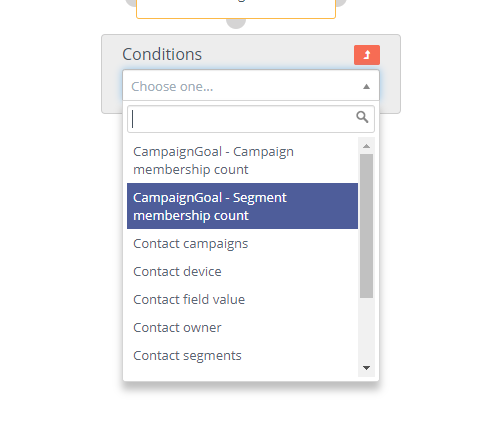Pick the 'Contact field value' condition
This screenshot has height=424, width=487.
[242, 299]
